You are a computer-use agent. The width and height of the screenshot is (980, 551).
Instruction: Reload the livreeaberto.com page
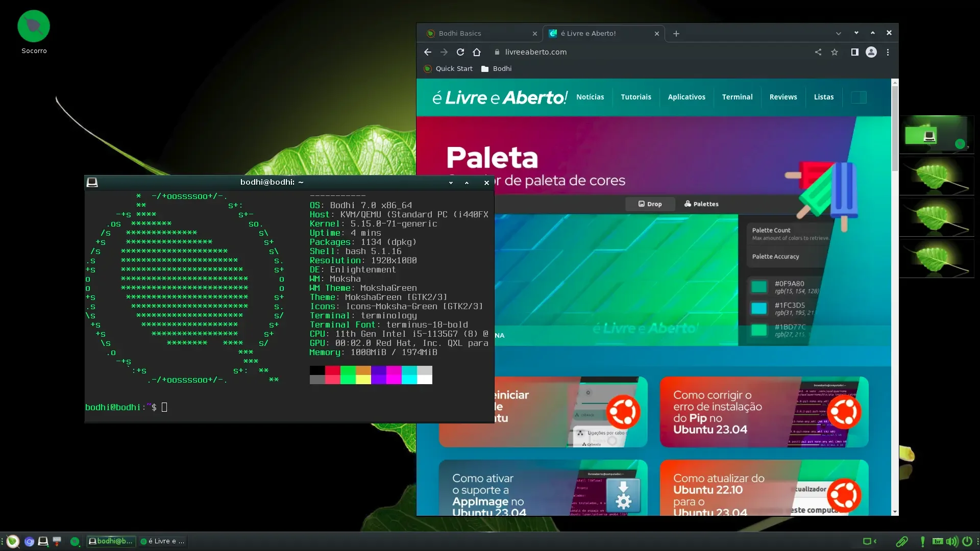(460, 52)
